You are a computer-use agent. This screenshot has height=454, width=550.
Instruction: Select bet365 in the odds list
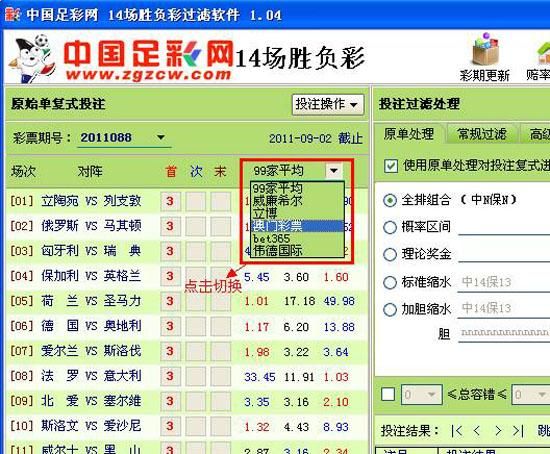[x=297, y=238]
